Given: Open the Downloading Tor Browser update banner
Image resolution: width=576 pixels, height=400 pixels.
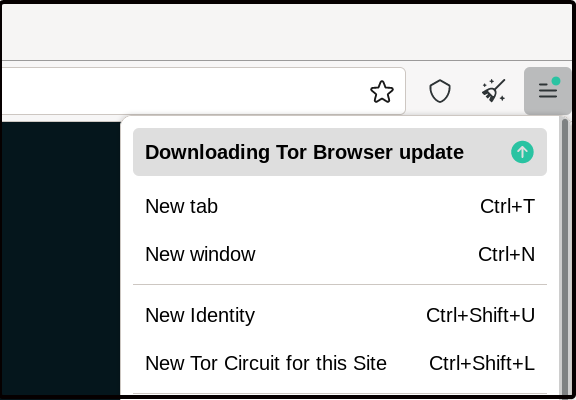Looking at the screenshot, I should [340, 152].
